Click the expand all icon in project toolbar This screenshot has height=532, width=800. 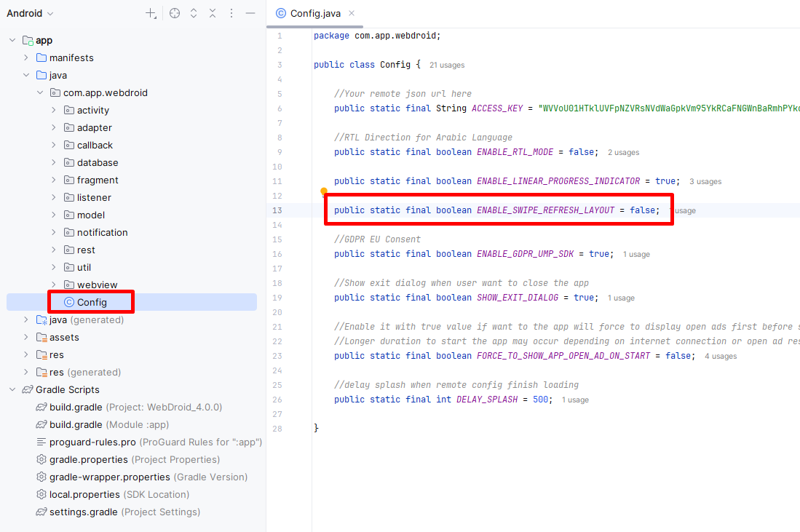point(194,14)
